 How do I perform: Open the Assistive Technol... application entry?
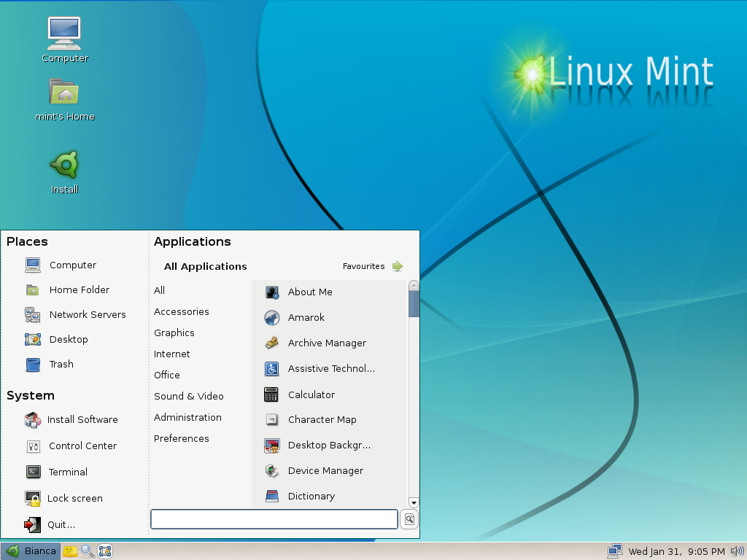tap(320, 368)
